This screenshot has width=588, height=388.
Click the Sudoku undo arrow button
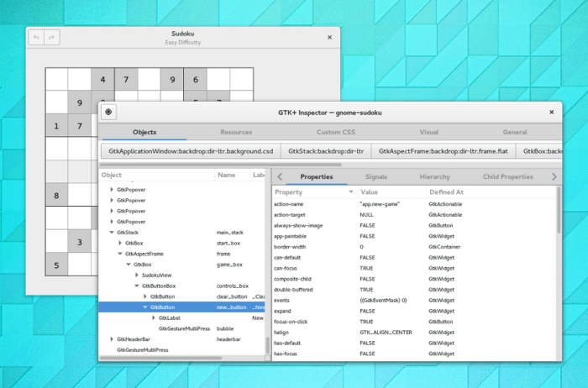click(36, 37)
